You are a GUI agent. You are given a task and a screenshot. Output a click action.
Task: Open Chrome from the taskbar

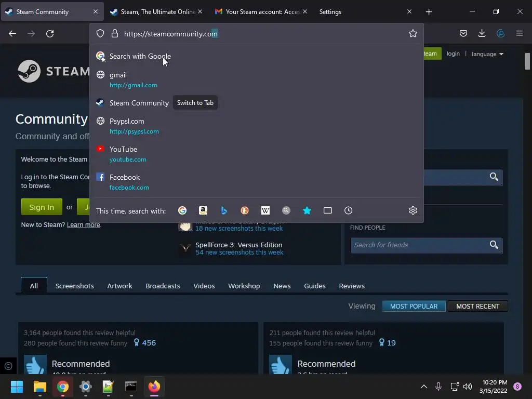point(63,387)
